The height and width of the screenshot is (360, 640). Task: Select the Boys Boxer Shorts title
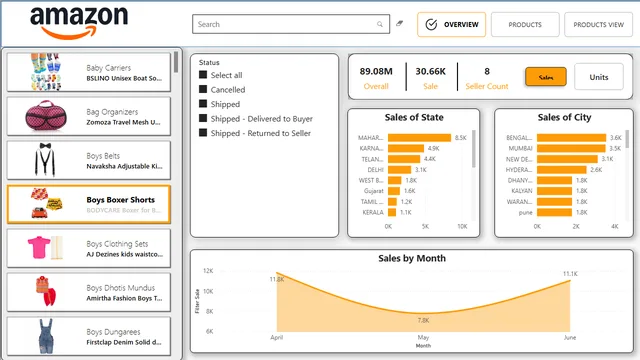120,200
